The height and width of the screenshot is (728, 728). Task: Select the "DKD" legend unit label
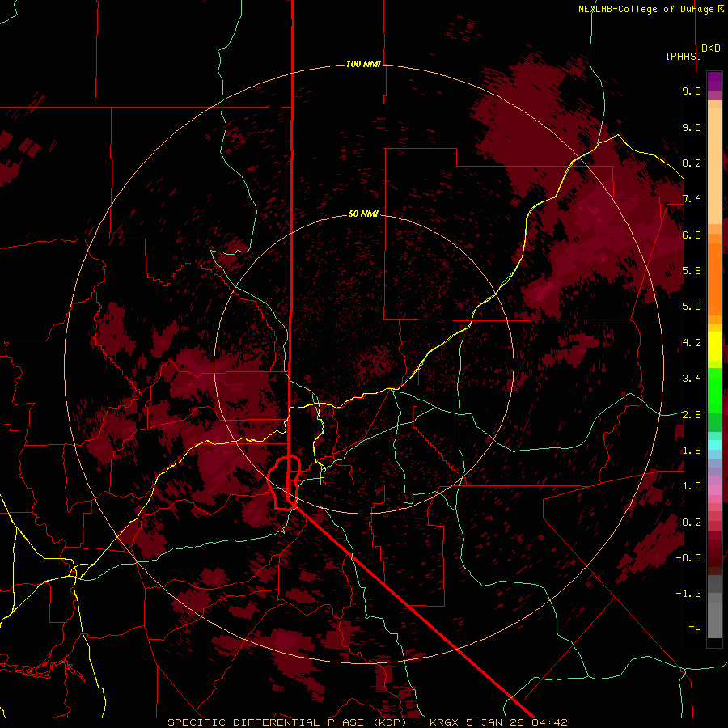(711, 48)
